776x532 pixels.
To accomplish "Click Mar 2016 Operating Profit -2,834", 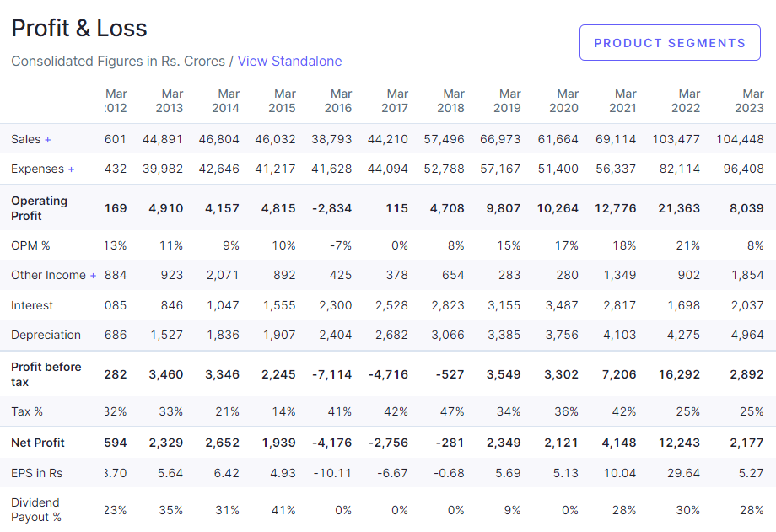I will 331,208.
